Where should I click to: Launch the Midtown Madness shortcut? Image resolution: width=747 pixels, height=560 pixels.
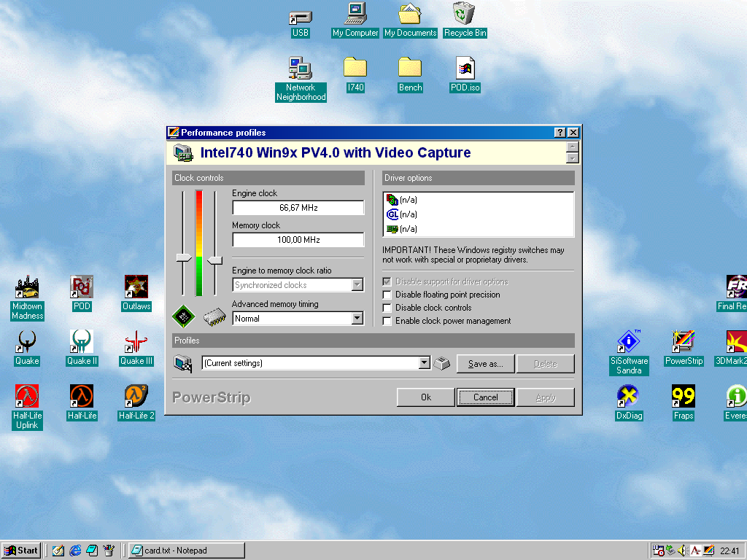coord(27,287)
